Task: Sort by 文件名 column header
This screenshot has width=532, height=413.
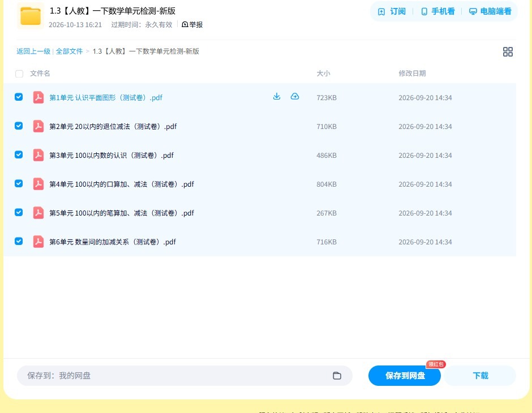Action: tap(40, 73)
